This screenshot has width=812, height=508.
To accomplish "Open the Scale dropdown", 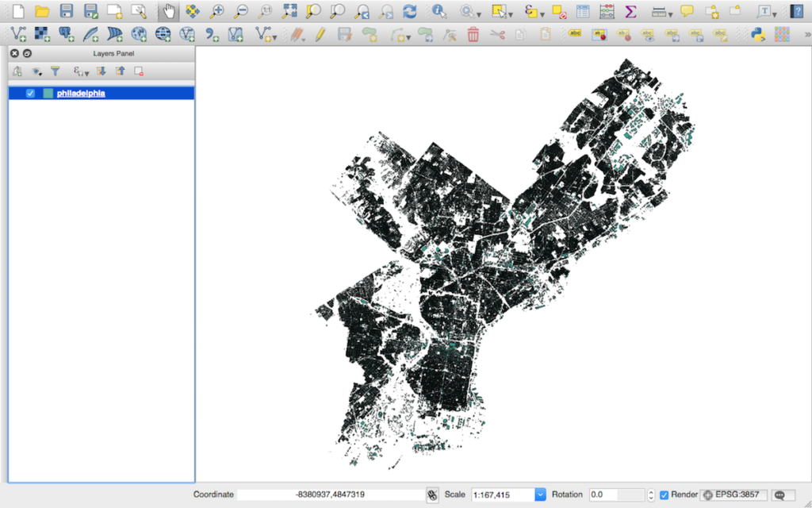I will [x=540, y=494].
